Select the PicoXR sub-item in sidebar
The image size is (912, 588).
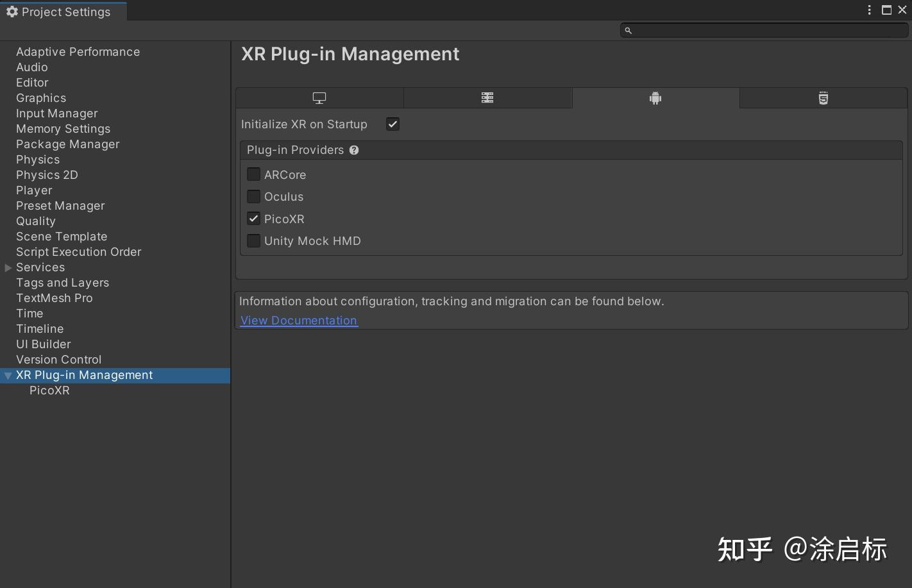(x=49, y=391)
